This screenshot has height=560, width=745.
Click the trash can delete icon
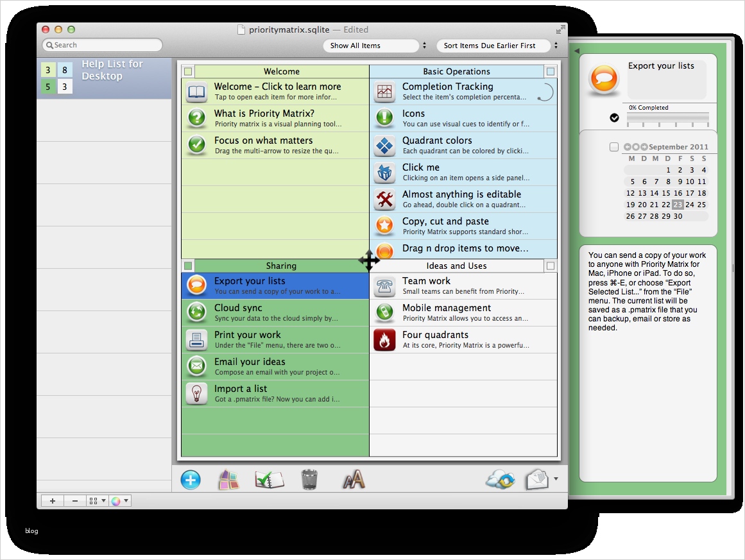tap(309, 480)
